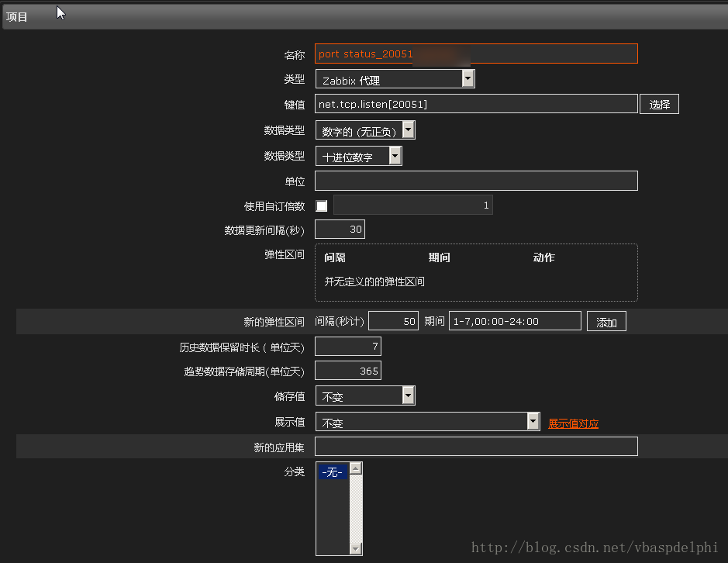The image size is (728, 563).
Task: Click the 分类 list scroll up arrow
Action: click(356, 468)
